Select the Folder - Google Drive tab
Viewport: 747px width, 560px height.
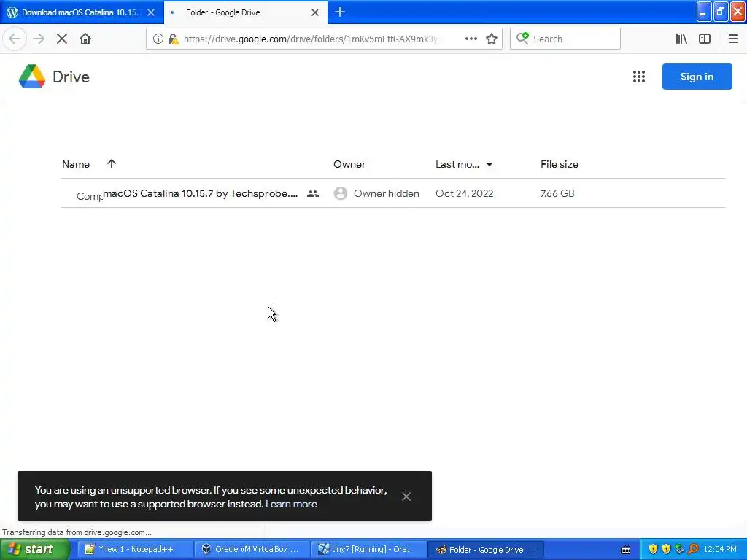(x=245, y=12)
